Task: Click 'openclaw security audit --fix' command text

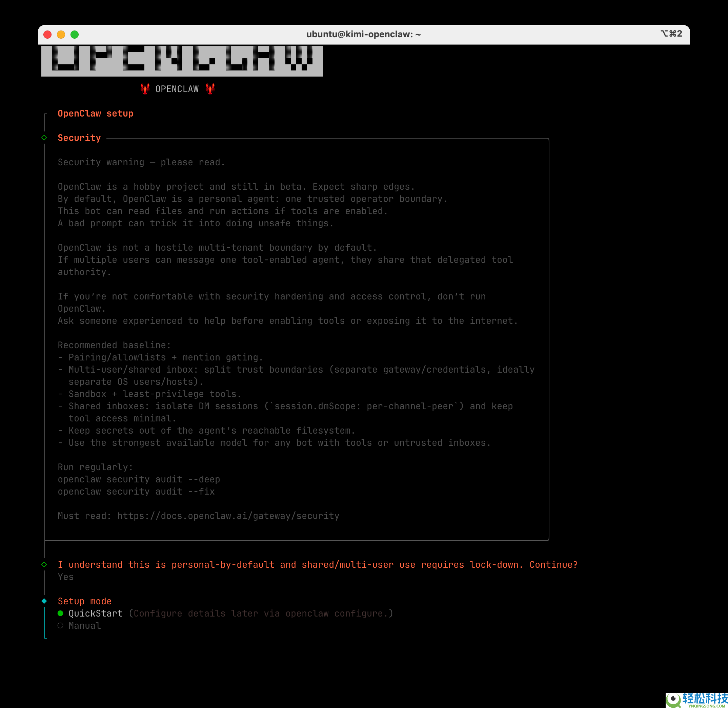Action: (x=136, y=492)
